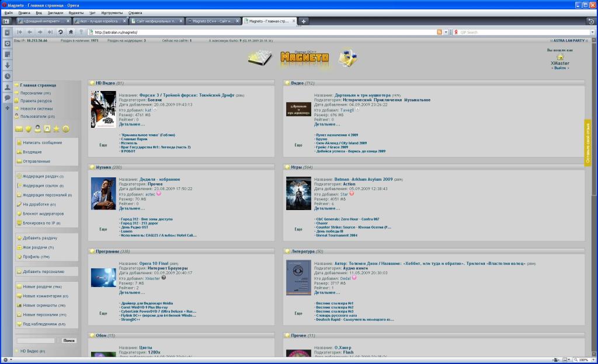Open the Widgets gear panel in sidebar
This screenshot has width=598, height=364.
pos(7,44)
